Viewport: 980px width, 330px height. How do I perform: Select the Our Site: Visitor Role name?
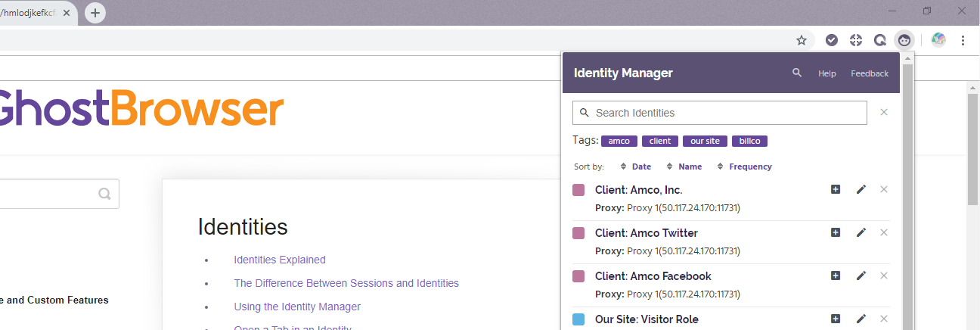tap(647, 319)
